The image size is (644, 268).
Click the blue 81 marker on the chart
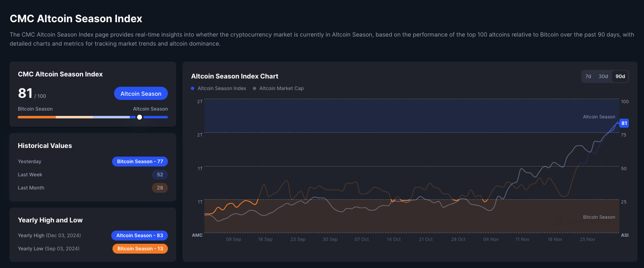(624, 123)
